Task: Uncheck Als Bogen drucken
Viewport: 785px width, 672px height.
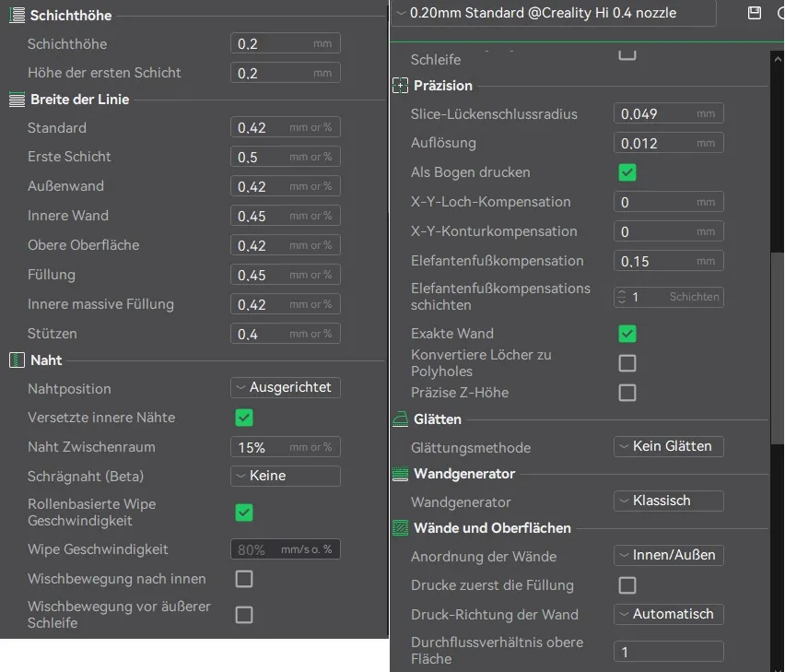Action: coord(627,172)
